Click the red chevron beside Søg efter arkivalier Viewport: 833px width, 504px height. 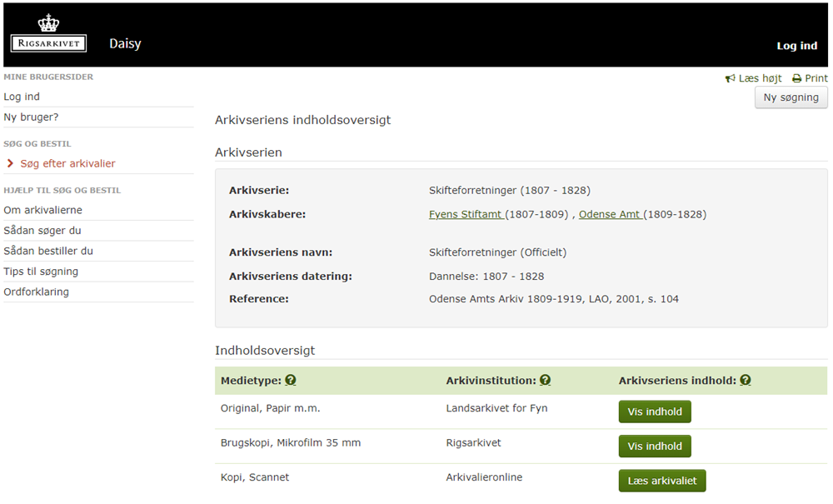coord(9,163)
